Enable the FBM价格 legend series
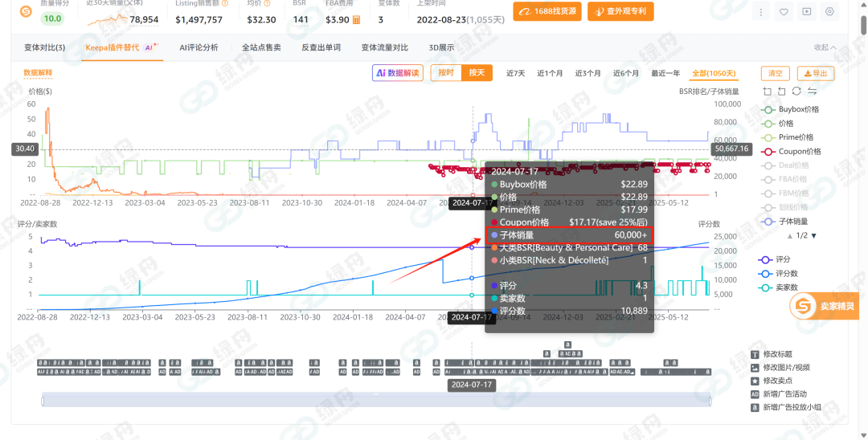The height and width of the screenshot is (440, 868). coord(784,193)
